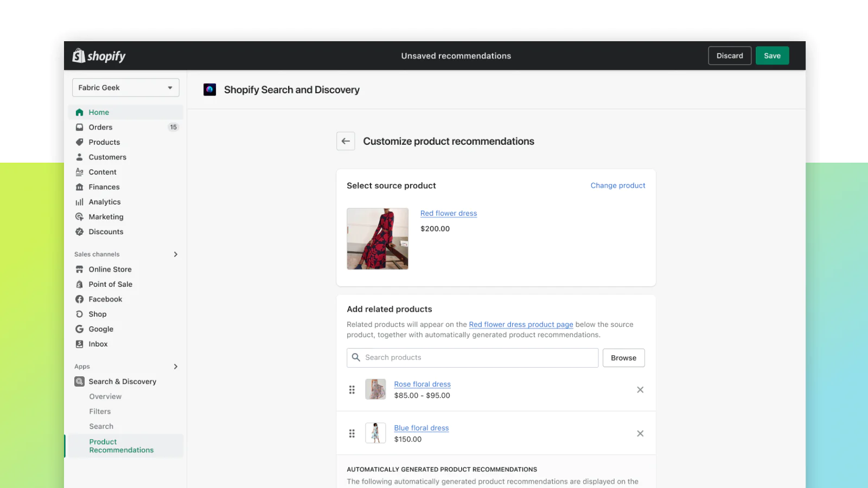Expand the Apps section chevron
The image size is (868, 488).
click(x=176, y=367)
